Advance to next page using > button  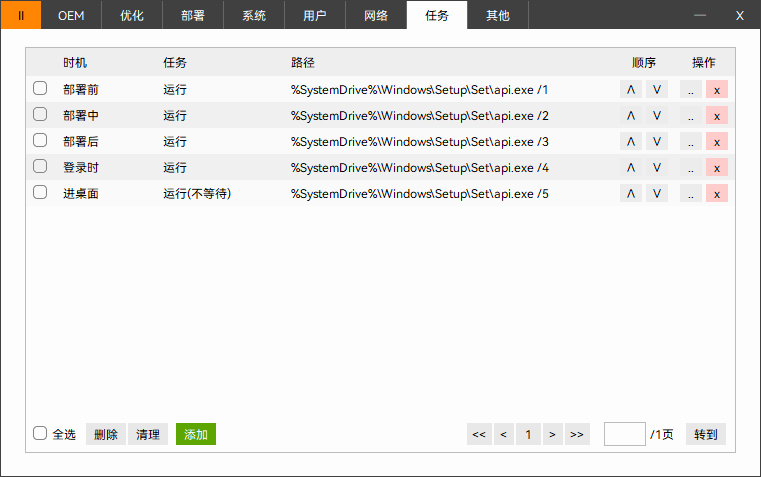[x=552, y=435]
